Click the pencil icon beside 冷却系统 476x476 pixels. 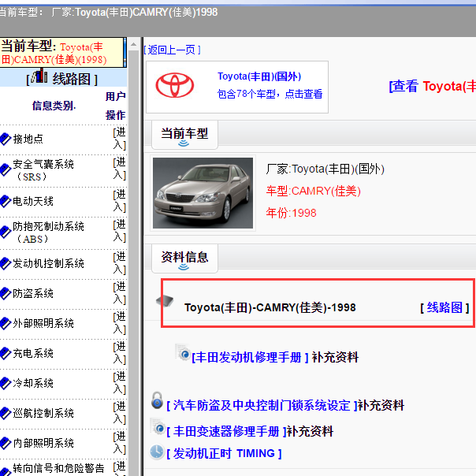6,383
